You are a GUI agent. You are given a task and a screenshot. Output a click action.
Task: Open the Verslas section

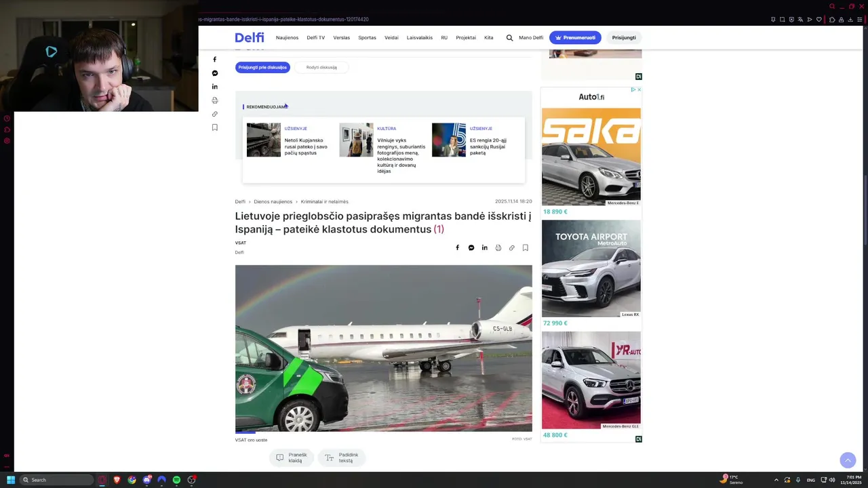pos(342,38)
